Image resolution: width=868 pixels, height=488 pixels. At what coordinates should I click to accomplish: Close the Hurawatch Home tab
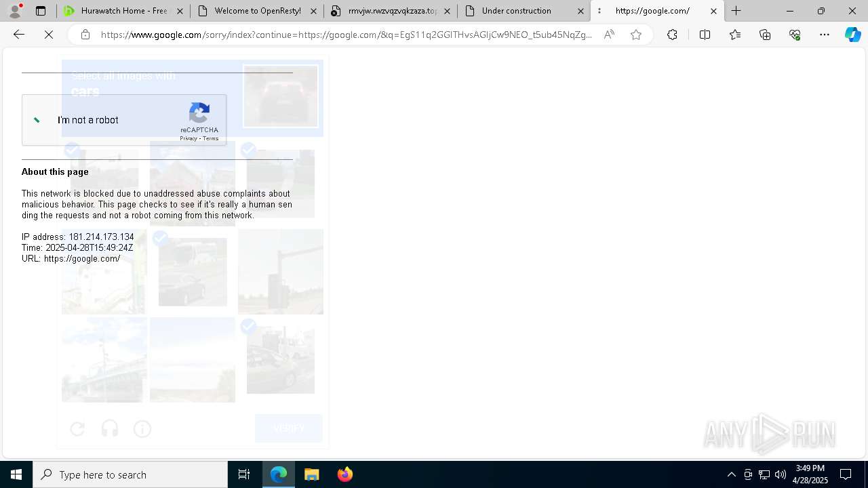click(x=179, y=11)
